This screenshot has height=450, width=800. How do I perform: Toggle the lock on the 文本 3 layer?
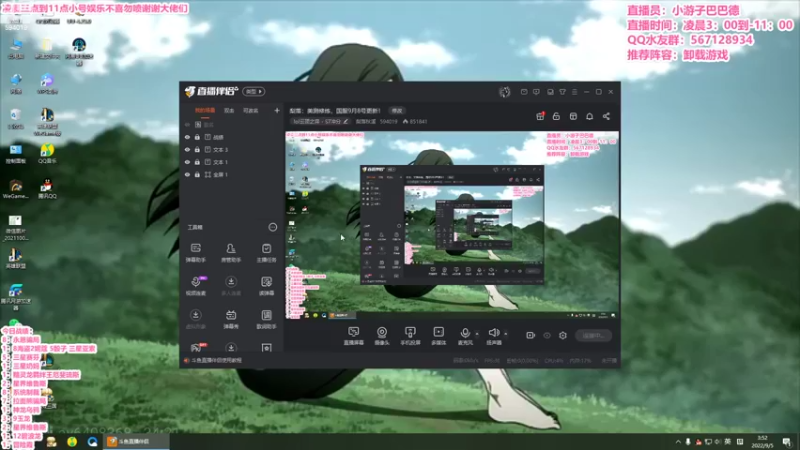tap(197, 149)
